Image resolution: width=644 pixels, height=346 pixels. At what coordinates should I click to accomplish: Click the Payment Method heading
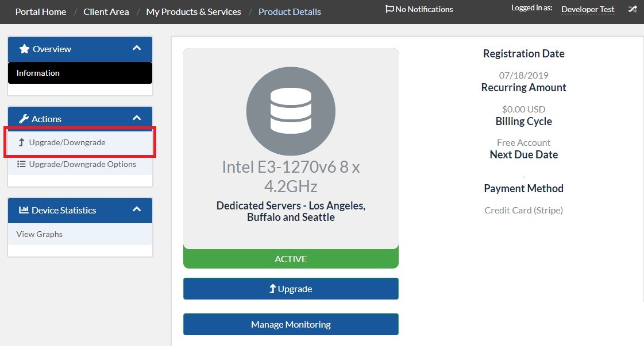pos(524,189)
